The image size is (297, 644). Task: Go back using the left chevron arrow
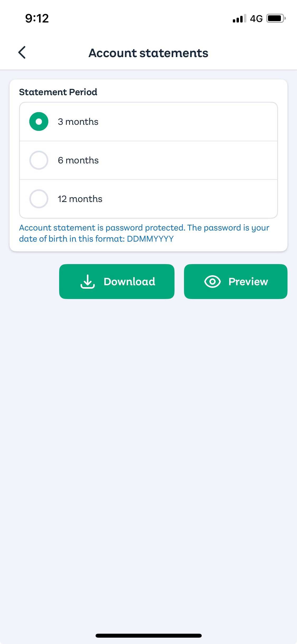coord(22,52)
